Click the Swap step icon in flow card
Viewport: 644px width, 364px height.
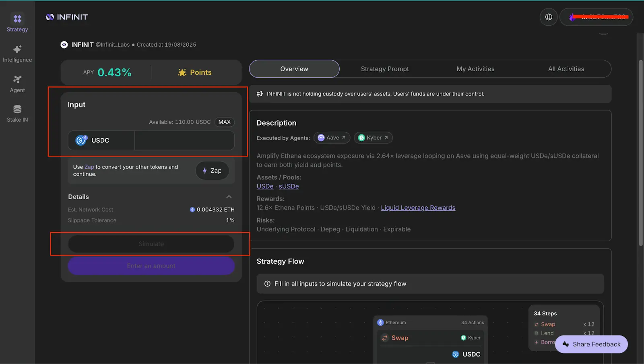click(385, 338)
